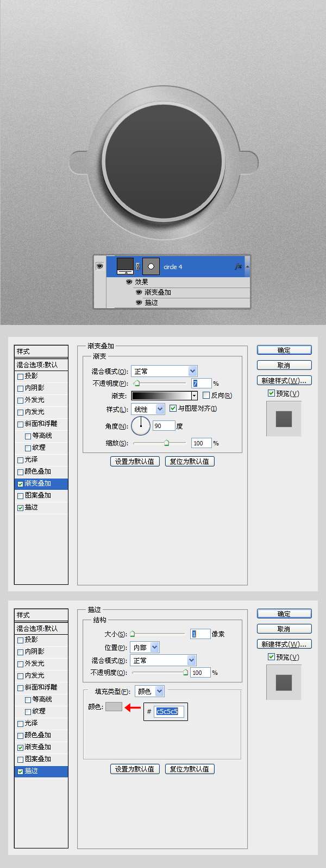
Task: Click the angle 90 input field
Action: pos(164,426)
